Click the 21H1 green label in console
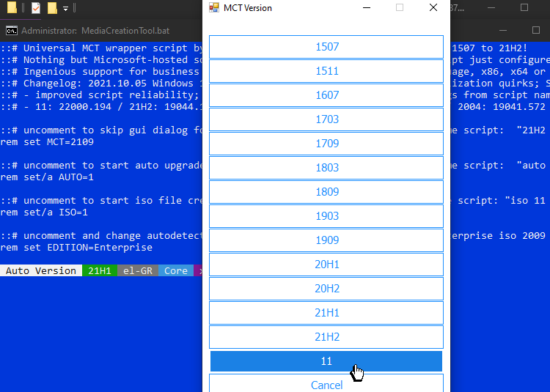The image size is (550, 392). (100, 270)
